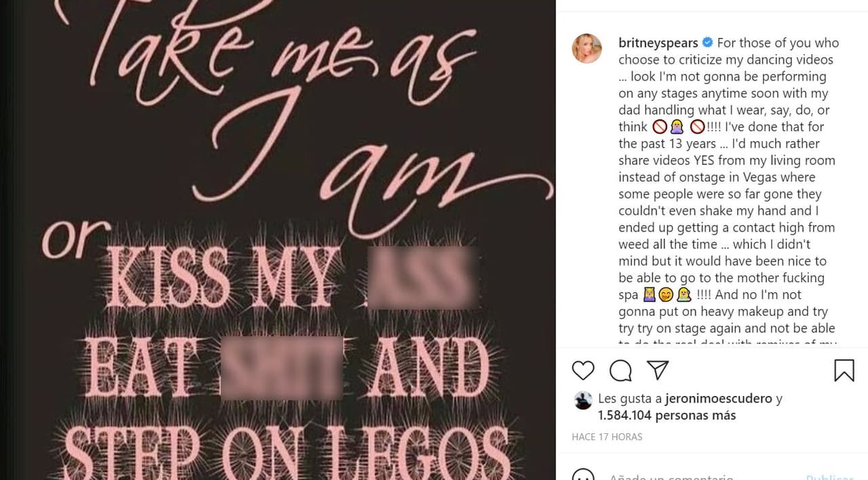Image resolution: width=868 pixels, height=480 pixels.
Task: Click the blue verified badge next to britneyspears
Action: coord(707,42)
